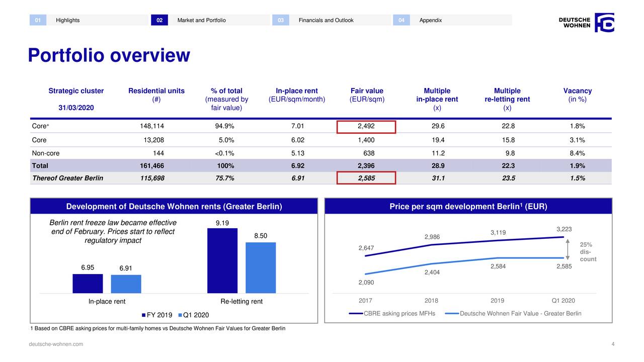644x362 pixels.
Task: Select the 3,223 data label
Action: 564,229
